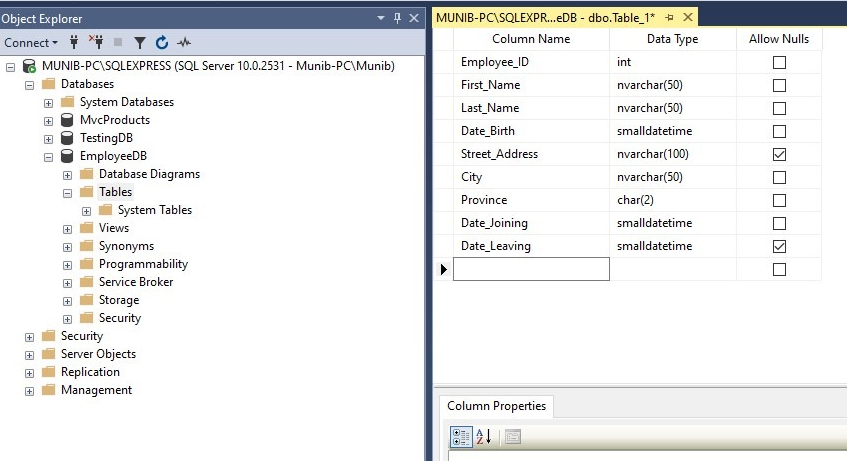The image size is (847, 461).
Task: Toggle Allow Nulls for Province
Action: pyautogui.click(x=779, y=201)
